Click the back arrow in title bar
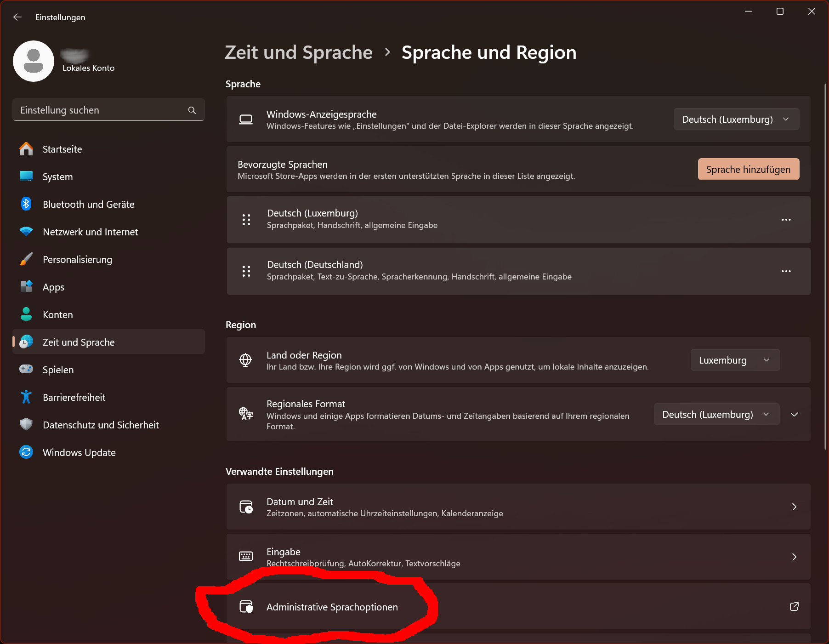This screenshot has height=644, width=829. tap(17, 17)
